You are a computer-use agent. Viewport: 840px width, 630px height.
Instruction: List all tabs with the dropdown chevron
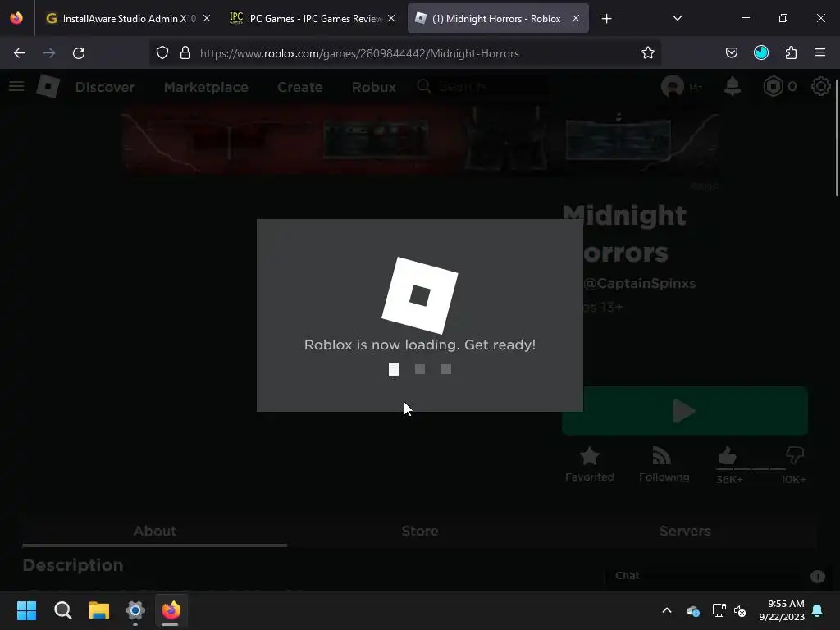click(x=677, y=18)
